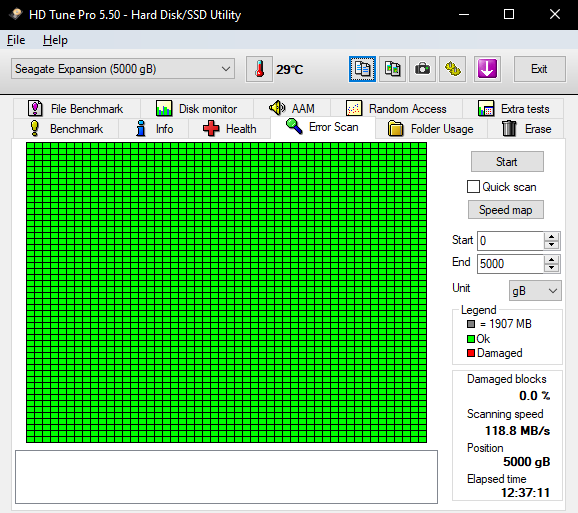Switch to the Disk monitor tab
Image resolution: width=578 pixels, height=513 pixels.
197,109
